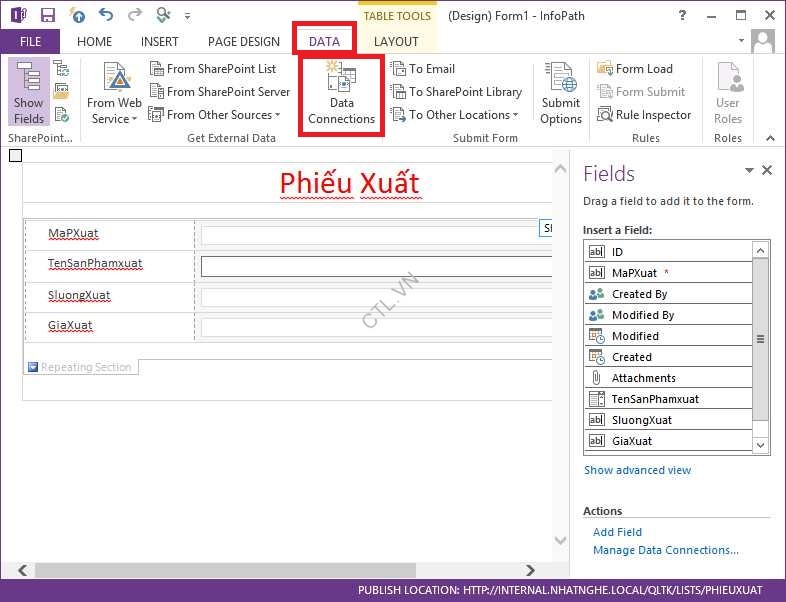Click the Form Load rules icon
The width and height of the screenshot is (786, 602).
point(605,69)
